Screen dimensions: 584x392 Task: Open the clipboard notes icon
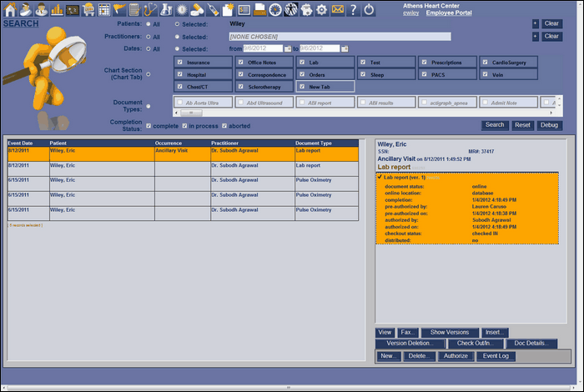point(135,9)
